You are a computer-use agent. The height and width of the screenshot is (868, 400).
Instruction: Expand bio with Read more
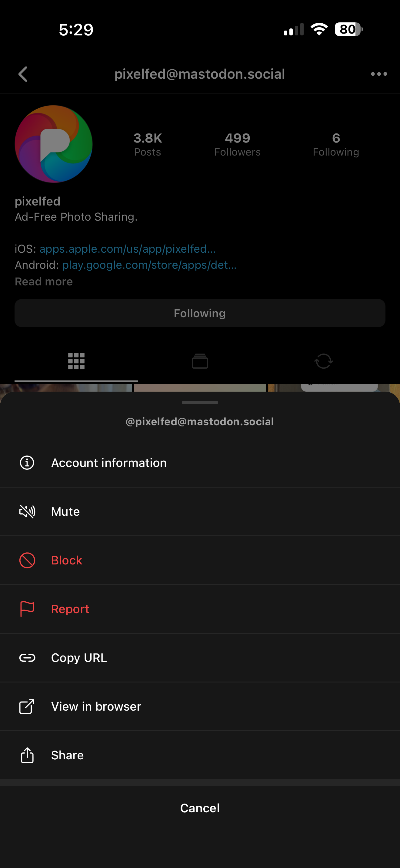pos(44,281)
